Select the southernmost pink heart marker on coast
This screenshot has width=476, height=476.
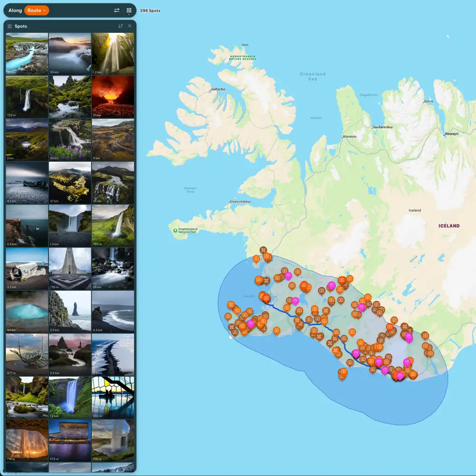400,376
